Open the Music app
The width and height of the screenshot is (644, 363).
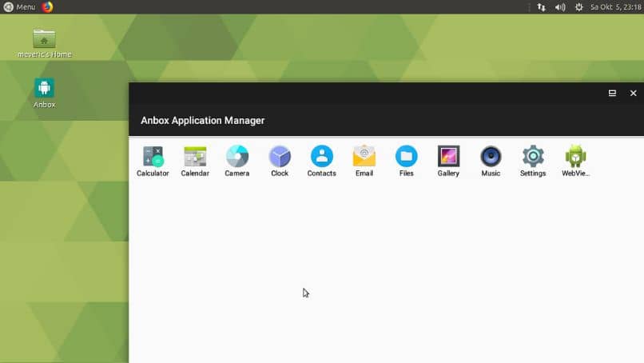(491, 162)
